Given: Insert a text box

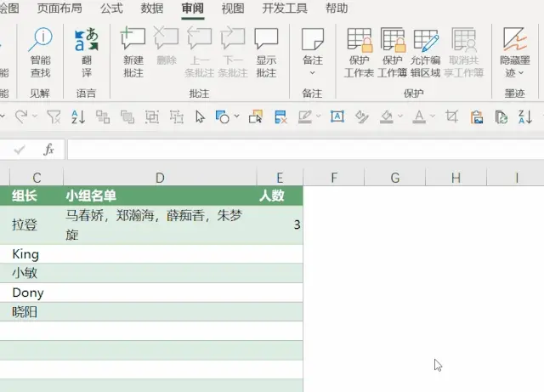Looking at the screenshot, I should tap(337, 116).
